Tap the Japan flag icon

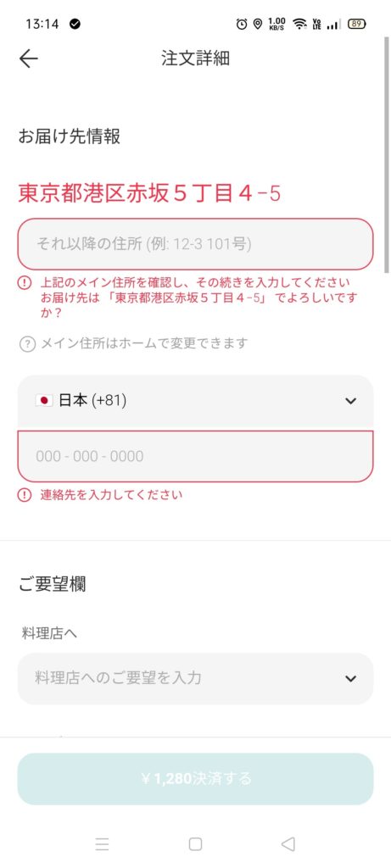click(x=44, y=400)
